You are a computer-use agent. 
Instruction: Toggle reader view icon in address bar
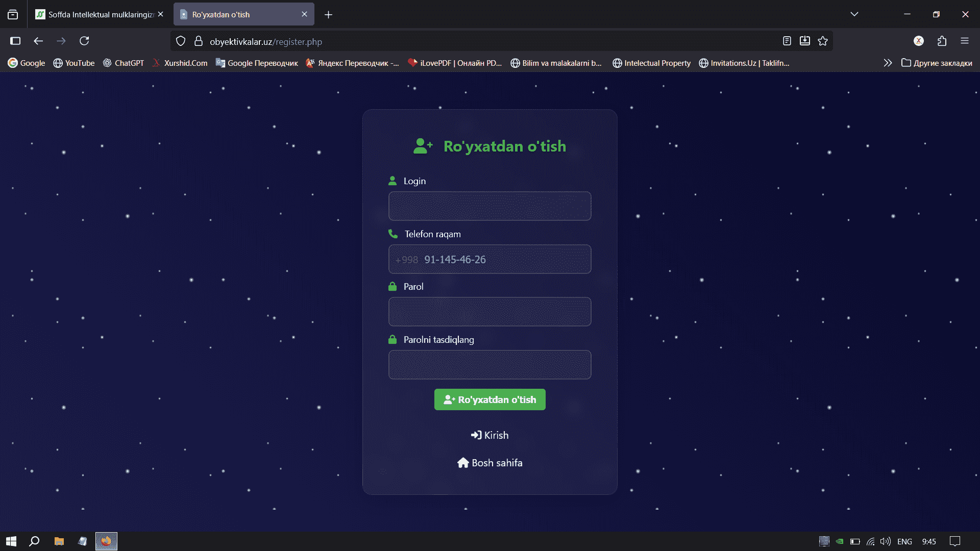pyautogui.click(x=787, y=41)
